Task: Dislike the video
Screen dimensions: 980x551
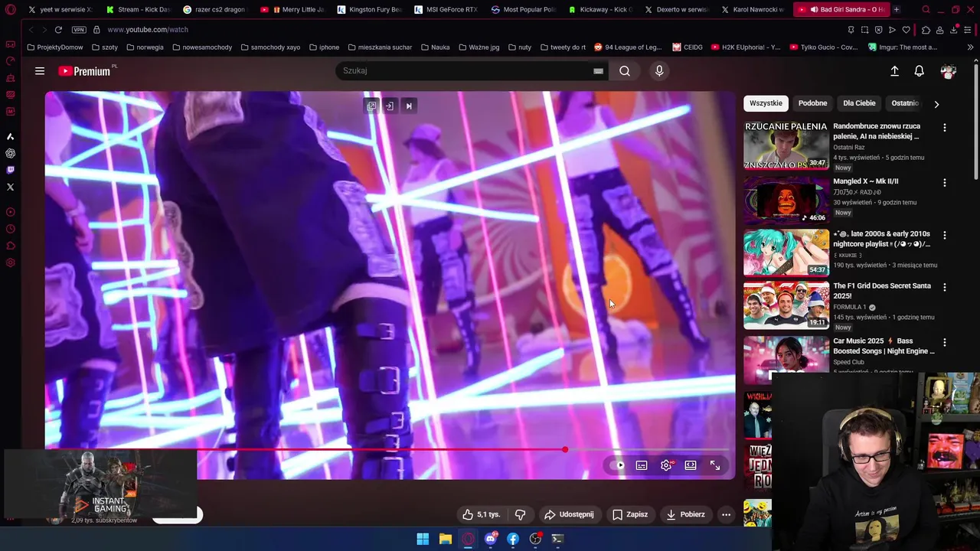Action: [520, 514]
